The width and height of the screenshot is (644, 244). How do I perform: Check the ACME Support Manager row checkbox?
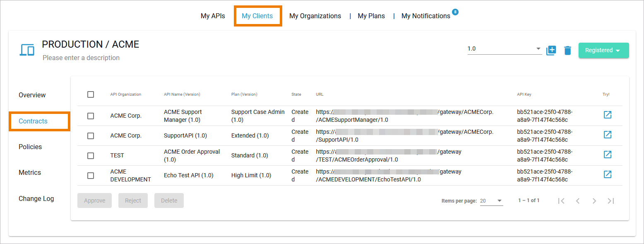coord(91,116)
